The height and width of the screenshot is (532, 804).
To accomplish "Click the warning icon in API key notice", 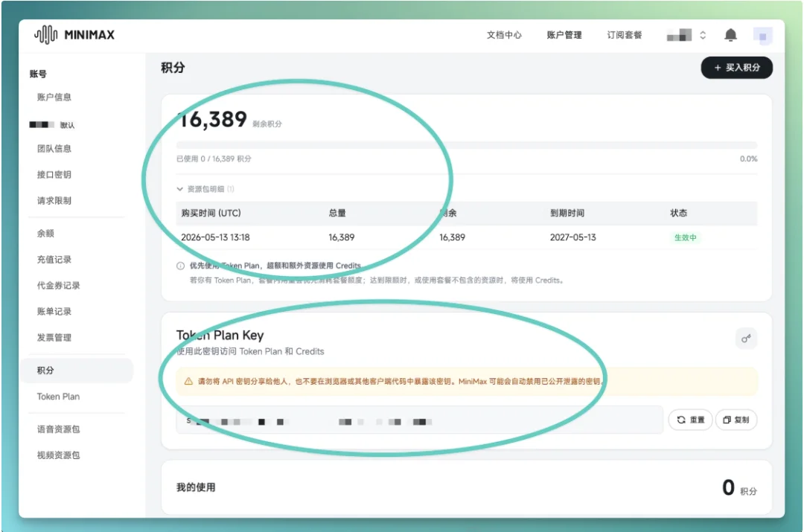I will point(188,381).
